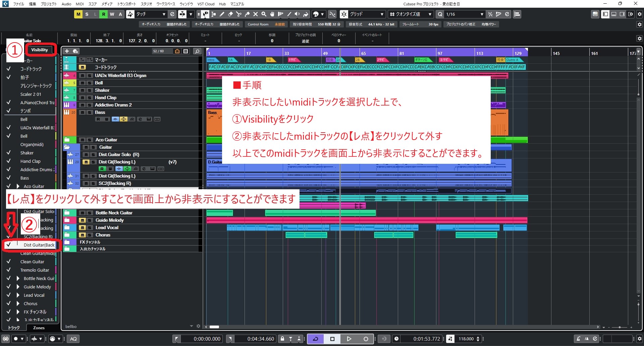644x346 pixels.
Task: Activate the Glue tool
Action: click(247, 14)
